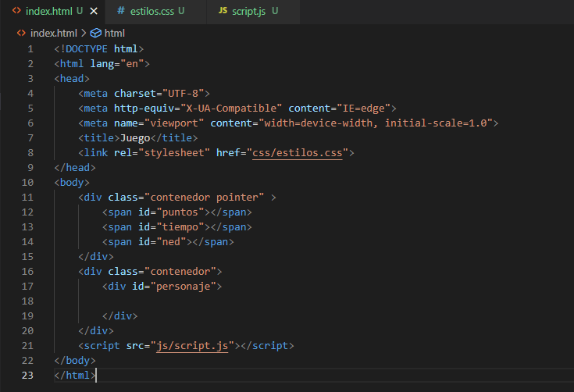Click the html symbol in the breadcrumb
This screenshot has height=392, width=574.
(x=115, y=34)
